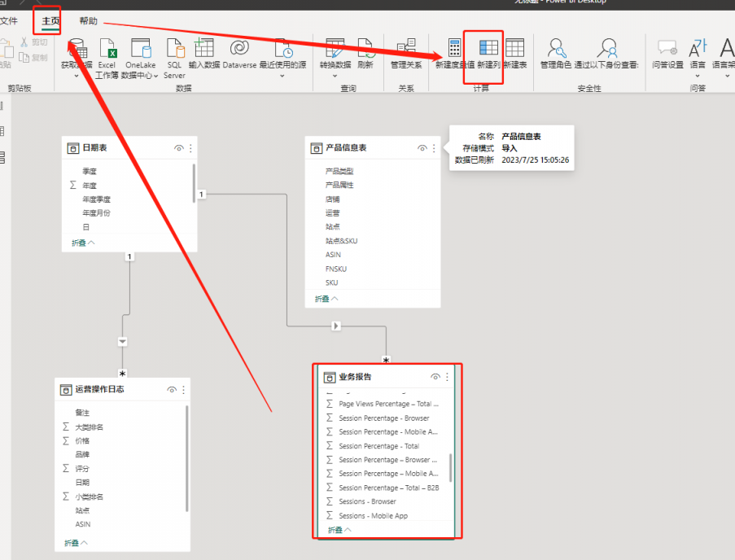Click 新建度量值 calculator icon

[x=454, y=50]
